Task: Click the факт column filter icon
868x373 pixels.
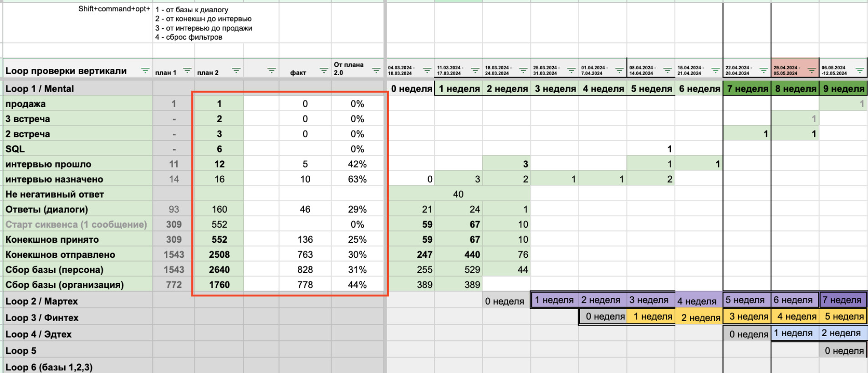Action: tap(323, 71)
